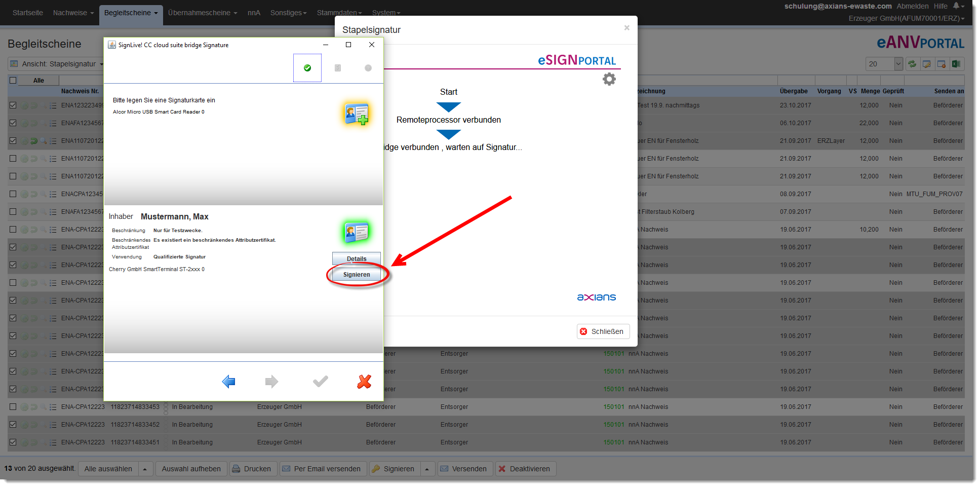Click Abmelden to log out

pyautogui.click(x=913, y=6)
